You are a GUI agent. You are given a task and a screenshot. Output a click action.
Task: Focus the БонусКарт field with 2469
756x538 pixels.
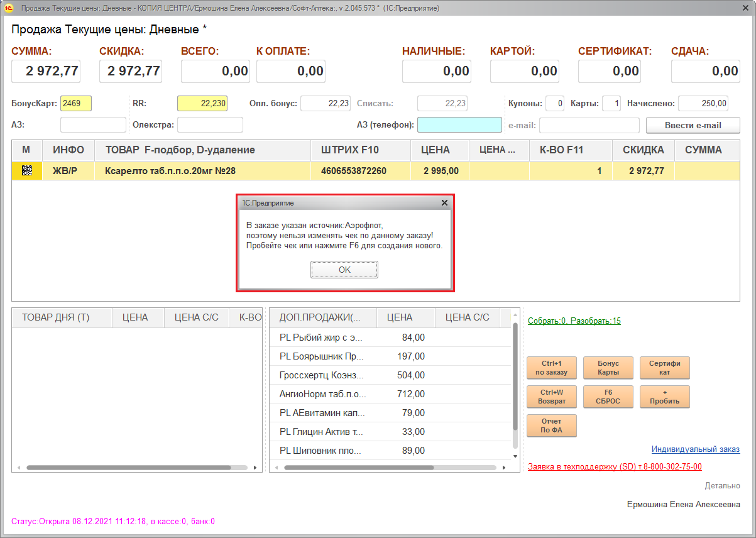coord(75,104)
